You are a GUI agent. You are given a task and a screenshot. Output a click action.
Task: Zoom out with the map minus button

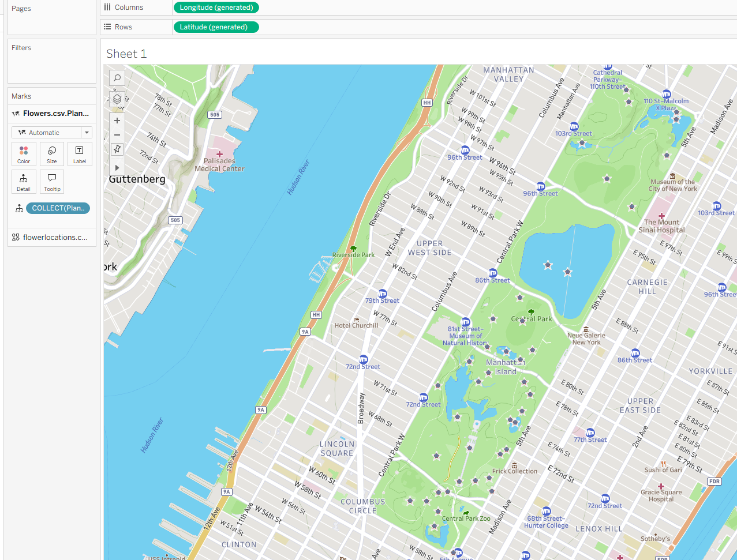(x=117, y=135)
